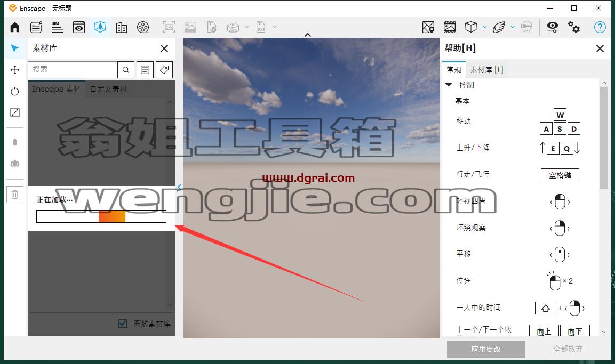Toggle the 离线素材库 checkbox

(123, 323)
